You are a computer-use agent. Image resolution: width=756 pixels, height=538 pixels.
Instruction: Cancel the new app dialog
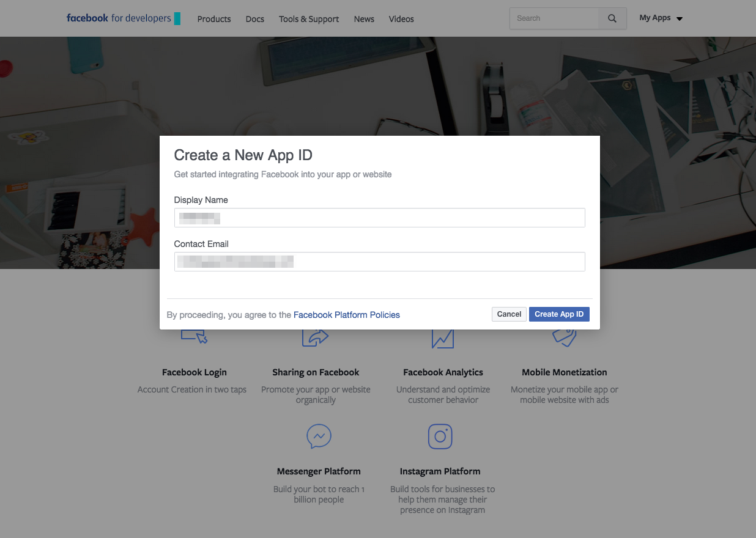click(x=509, y=314)
